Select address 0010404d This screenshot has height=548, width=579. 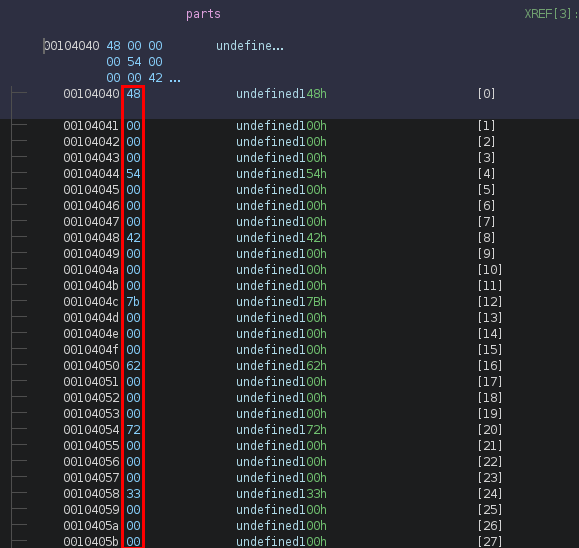91,318
